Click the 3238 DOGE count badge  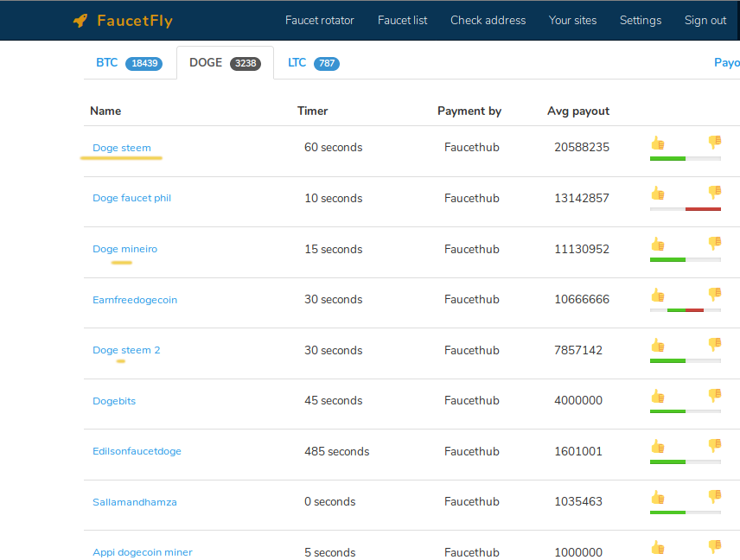click(246, 63)
